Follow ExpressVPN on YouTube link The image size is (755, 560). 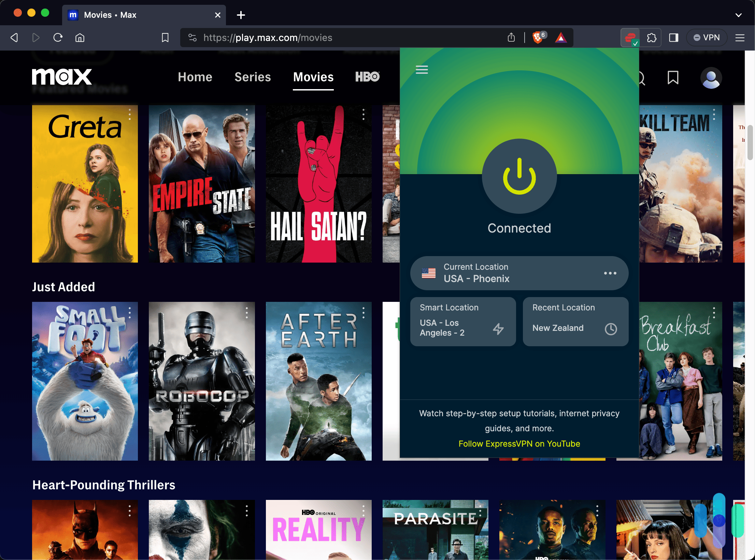519,444
